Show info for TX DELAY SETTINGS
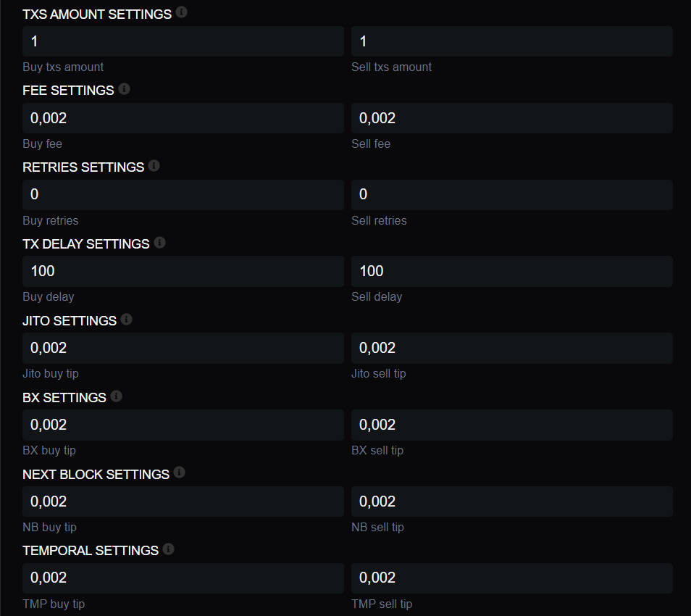The width and height of the screenshot is (691, 616). point(160,243)
